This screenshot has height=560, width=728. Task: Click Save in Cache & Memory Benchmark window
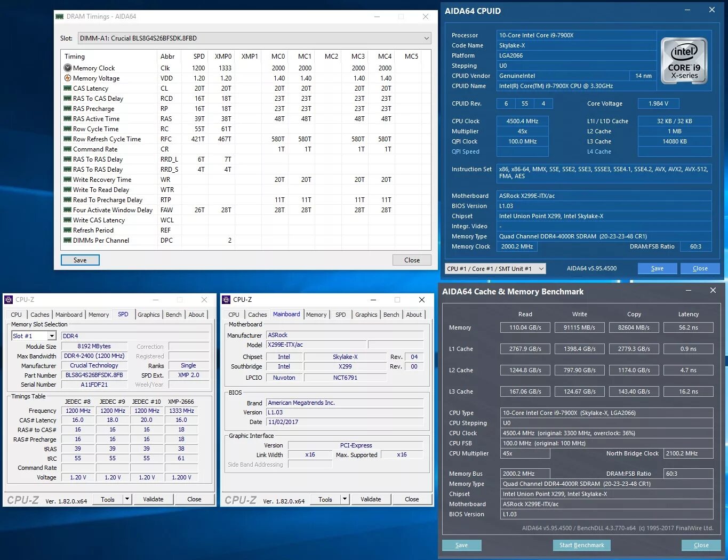tap(462, 546)
